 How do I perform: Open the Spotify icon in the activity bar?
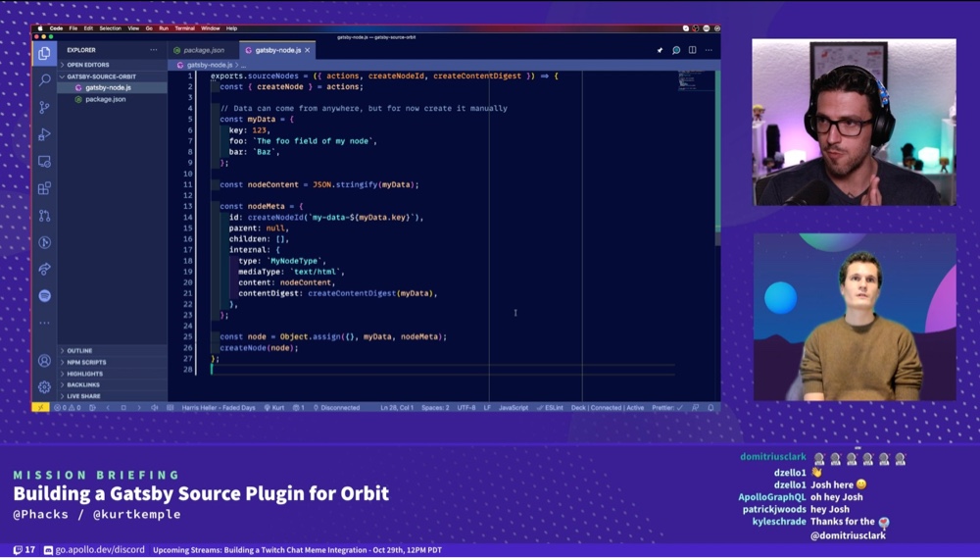click(x=44, y=296)
